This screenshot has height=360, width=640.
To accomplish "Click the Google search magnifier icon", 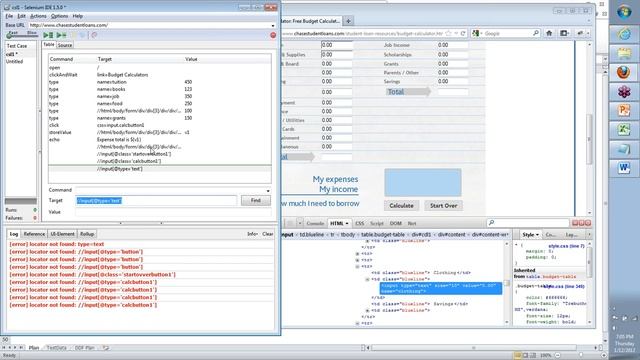I will coord(536,33).
